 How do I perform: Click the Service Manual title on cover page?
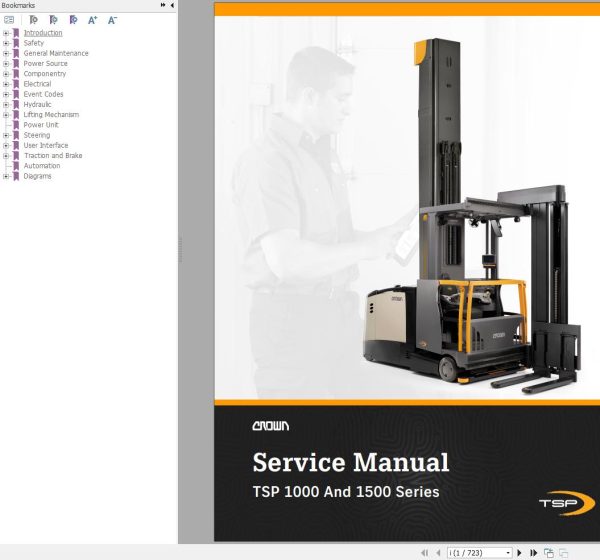pyautogui.click(x=351, y=462)
